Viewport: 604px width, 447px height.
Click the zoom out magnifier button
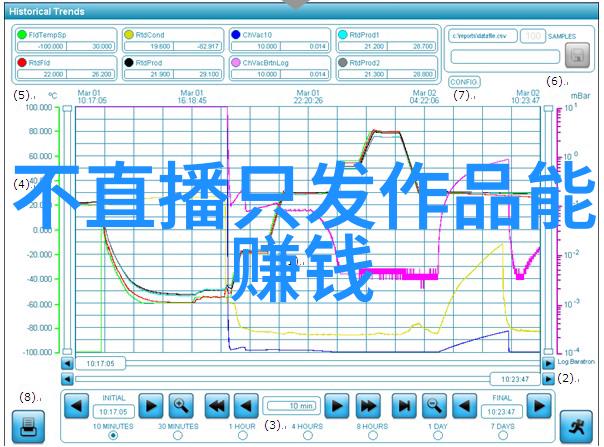pos(435,406)
